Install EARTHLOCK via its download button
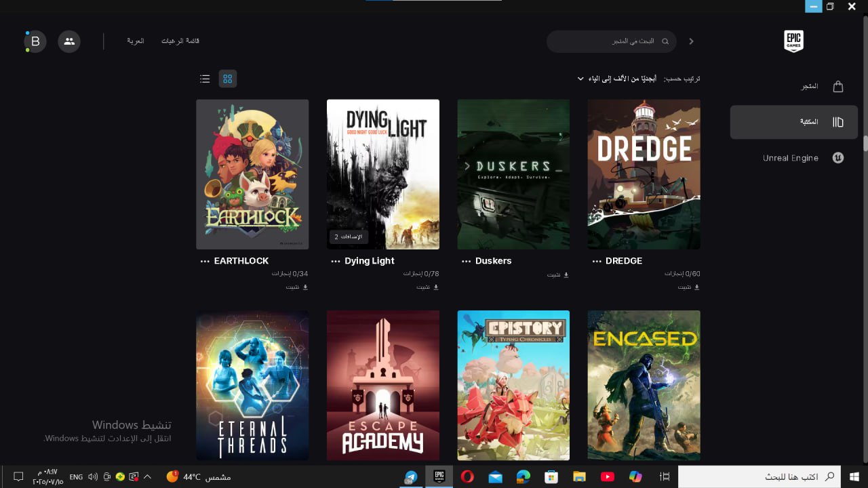 pos(297,287)
